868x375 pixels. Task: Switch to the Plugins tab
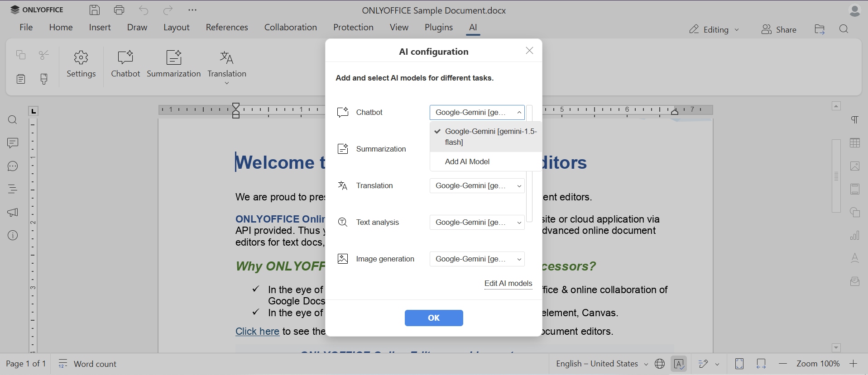(x=439, y=27)
